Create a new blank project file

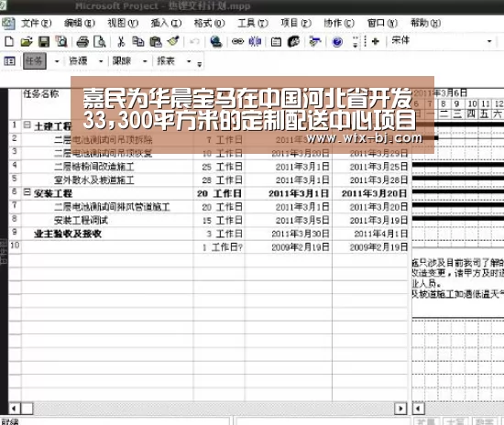coord(9,41)
